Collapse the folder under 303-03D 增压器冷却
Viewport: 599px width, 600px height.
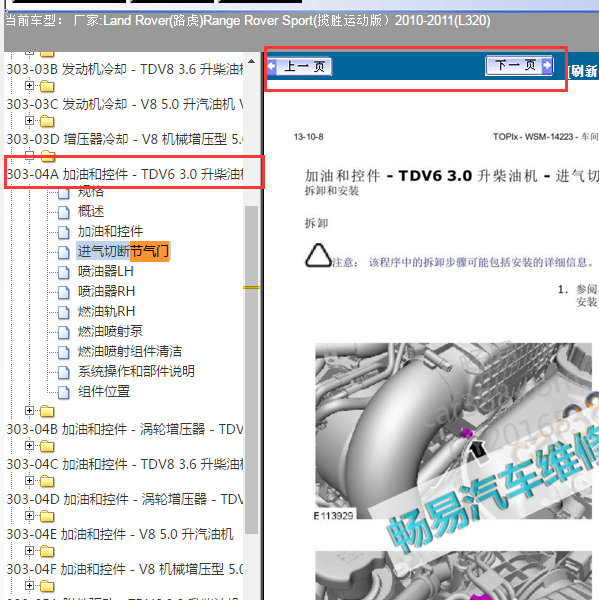tap(29, 155)
